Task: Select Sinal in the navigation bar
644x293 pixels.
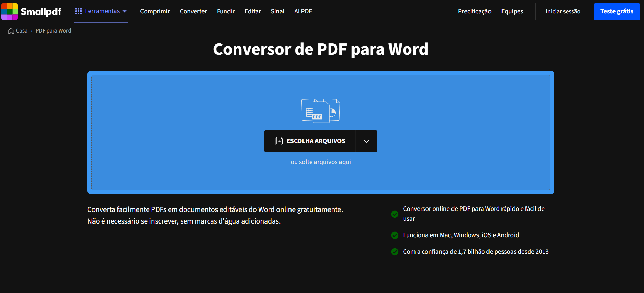Action: point(277,11)
